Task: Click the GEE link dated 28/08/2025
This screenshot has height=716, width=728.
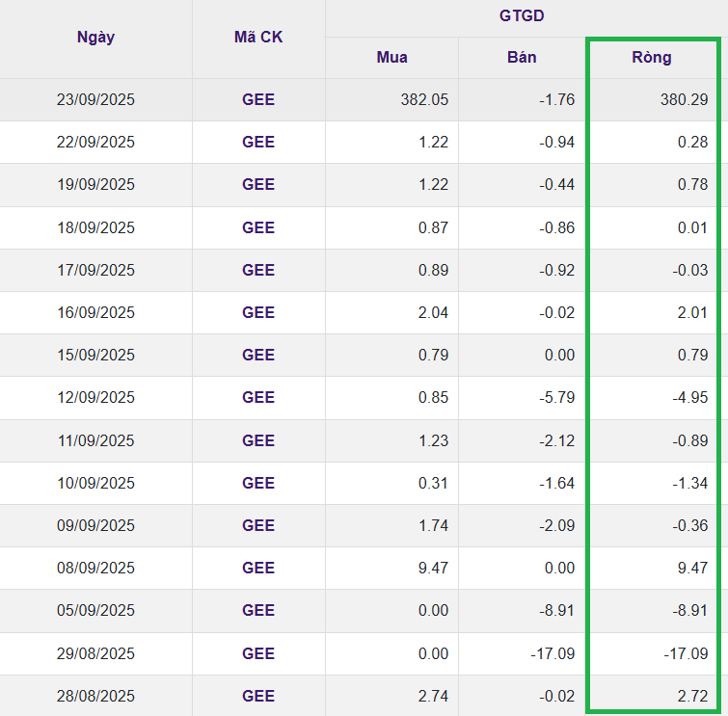Action: tap(258, 696)
